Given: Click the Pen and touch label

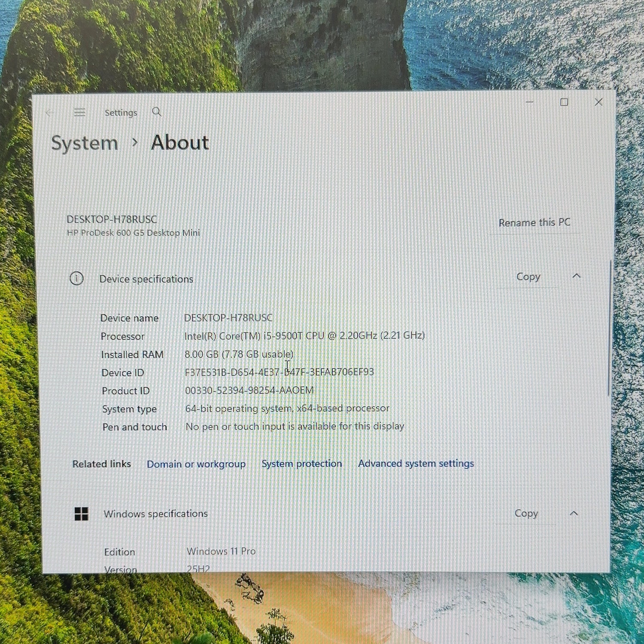Looking at the screenshot, I should pos(134,427).
